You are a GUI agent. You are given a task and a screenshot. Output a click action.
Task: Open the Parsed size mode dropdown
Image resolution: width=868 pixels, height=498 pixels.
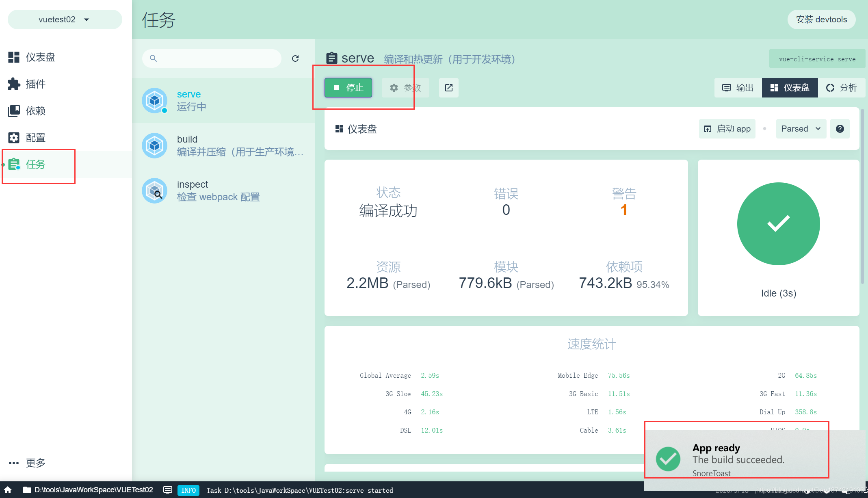pyautogui.click(x=801, y=129)
